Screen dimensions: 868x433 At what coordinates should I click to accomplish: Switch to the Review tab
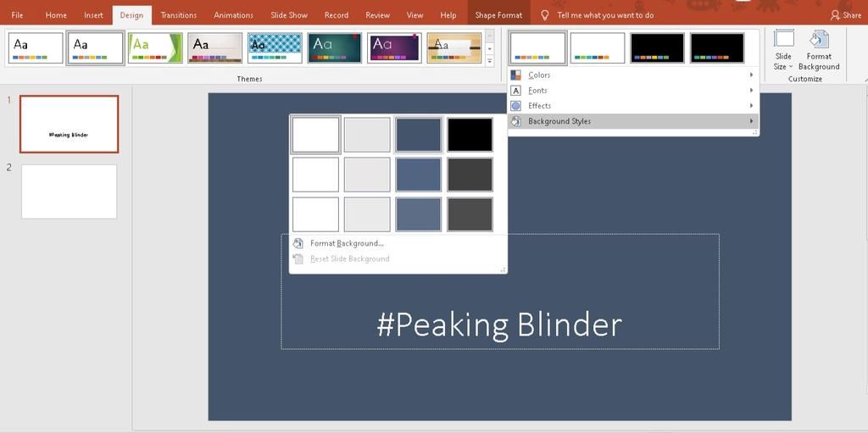(x=377, y=15)
